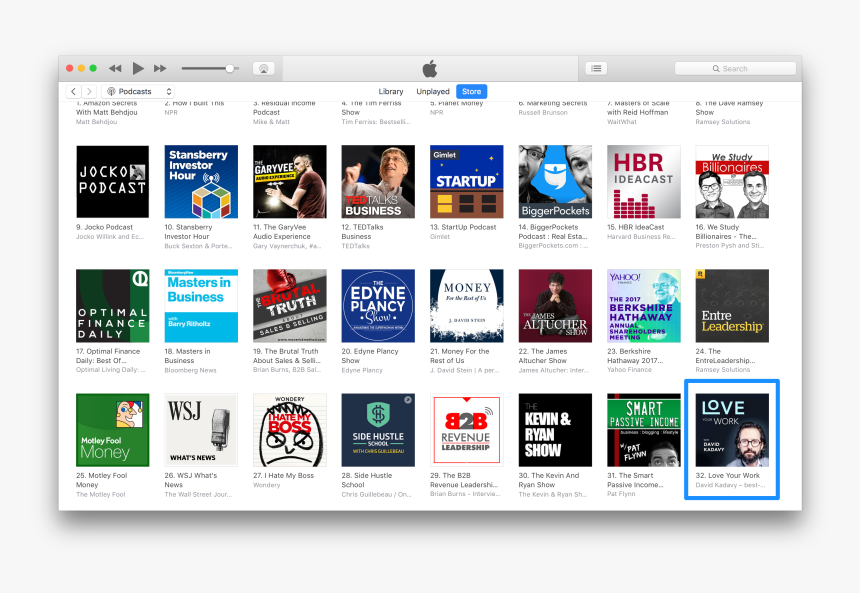
Task: Click '18. Masters in Business' title
Action: 187,356
